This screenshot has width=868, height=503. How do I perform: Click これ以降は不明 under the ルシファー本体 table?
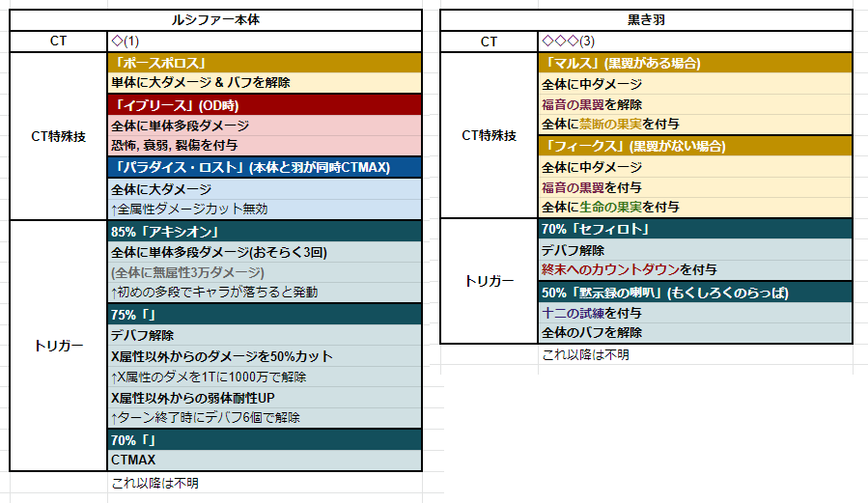155,483
